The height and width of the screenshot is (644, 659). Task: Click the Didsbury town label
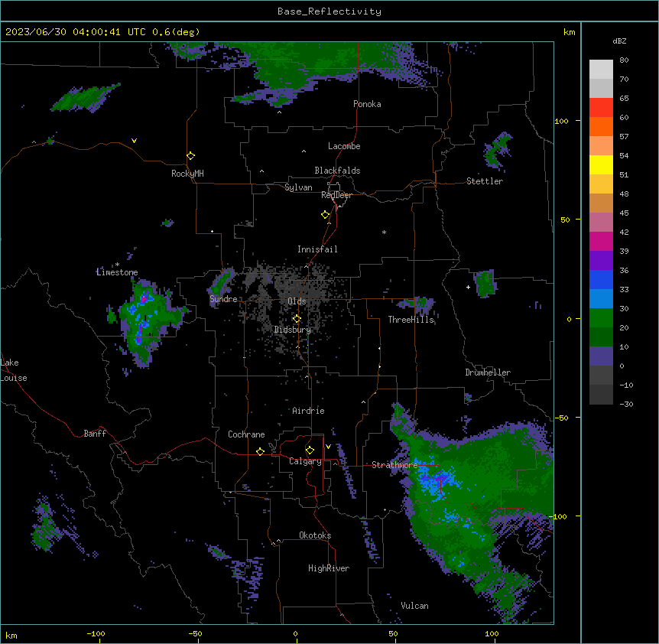(x=293, y=330)
